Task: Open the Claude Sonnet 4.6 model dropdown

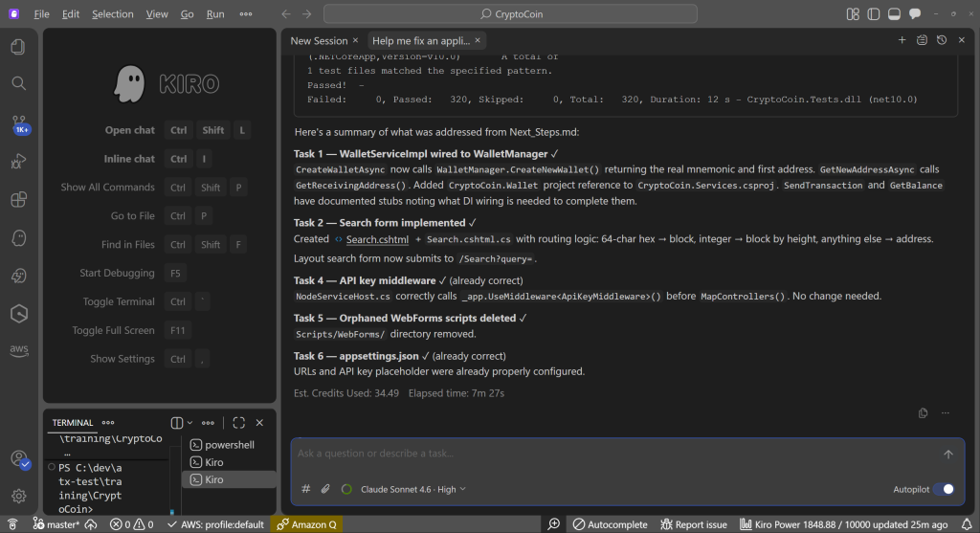Action: pyautogui.click(x=413, y=489)
